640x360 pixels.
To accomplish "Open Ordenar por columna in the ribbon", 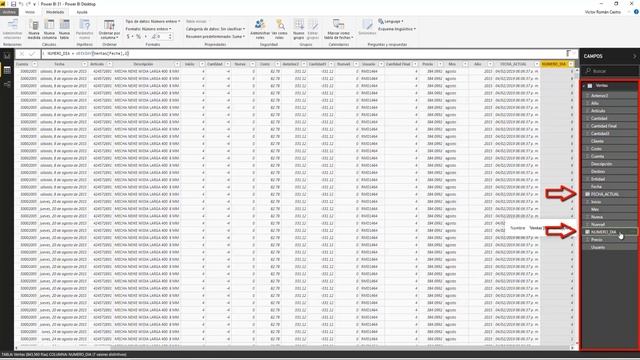I will [109, 29].
